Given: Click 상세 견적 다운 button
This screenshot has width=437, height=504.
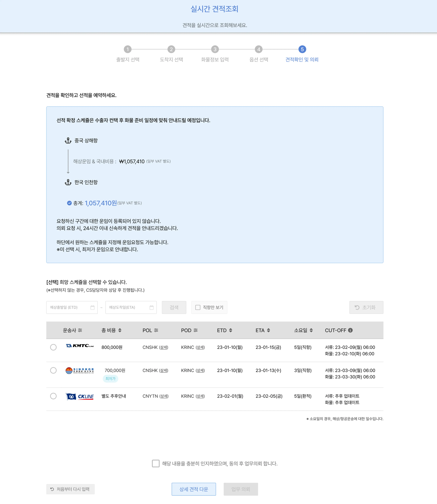Looking at the screenshot, I should [194, 489].
